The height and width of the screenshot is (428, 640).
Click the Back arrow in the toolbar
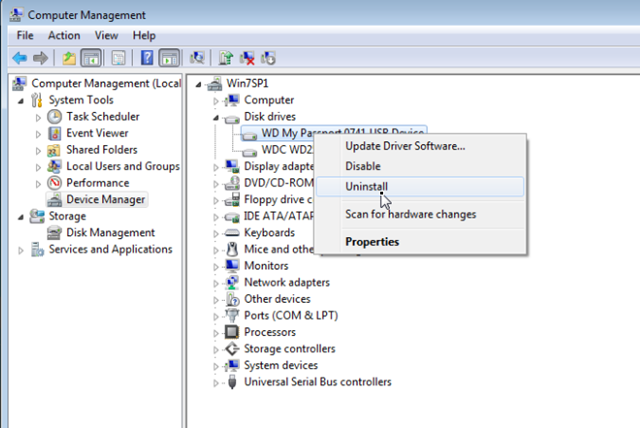pyautogui.click(x=21, y=58)
